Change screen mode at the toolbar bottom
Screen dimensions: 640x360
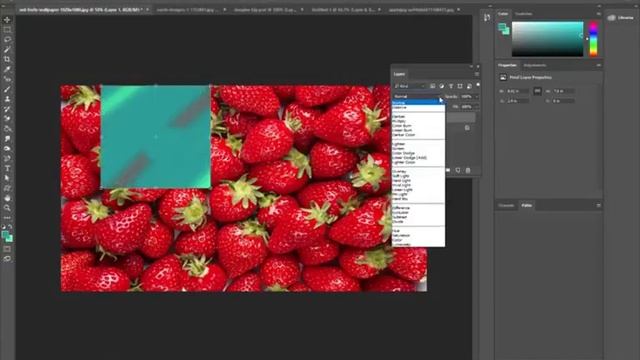click(x=7, y=259)
